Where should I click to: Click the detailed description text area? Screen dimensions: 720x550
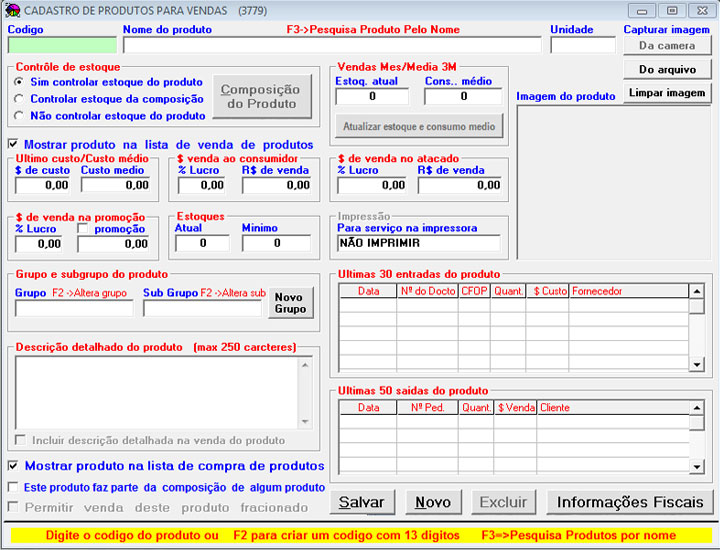pyautogui.click(x=157, y=393)
